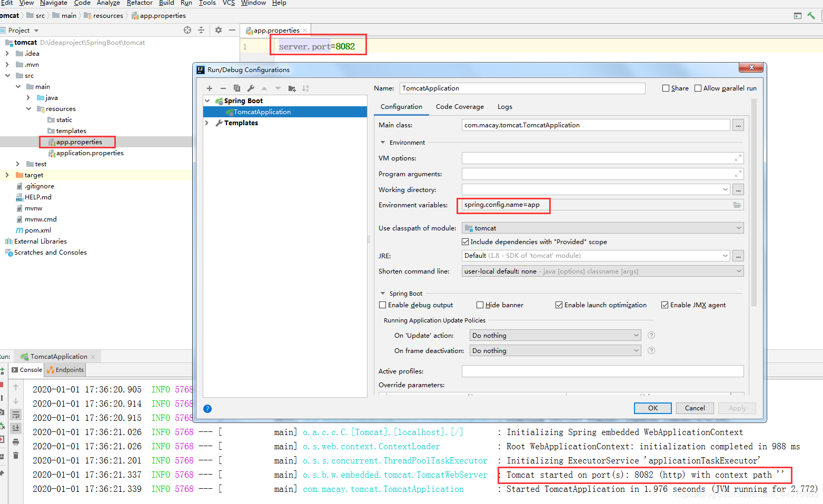This screenshot has height=504, width=823.
Task: Browse main class with ellipsis button
Action: 738,125
